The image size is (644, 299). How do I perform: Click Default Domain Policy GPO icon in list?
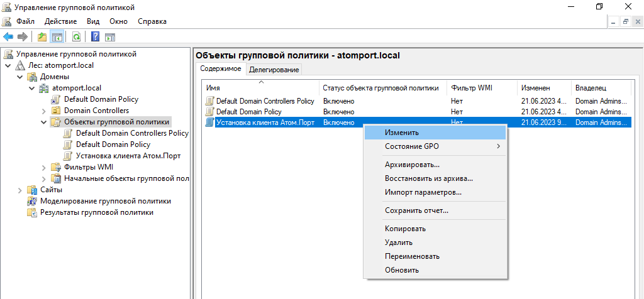coord(210,112)
